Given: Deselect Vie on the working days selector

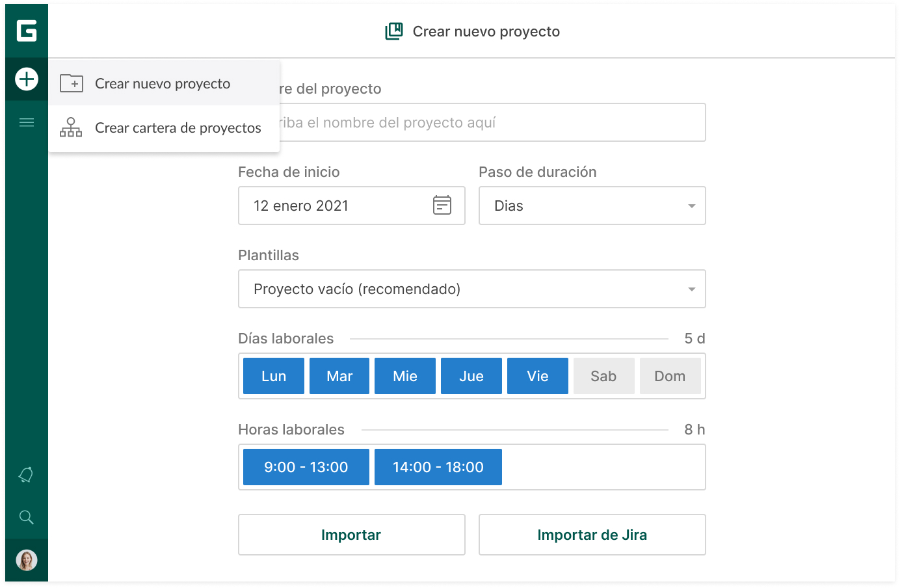Looking at the screenshot, I should 537,376.
